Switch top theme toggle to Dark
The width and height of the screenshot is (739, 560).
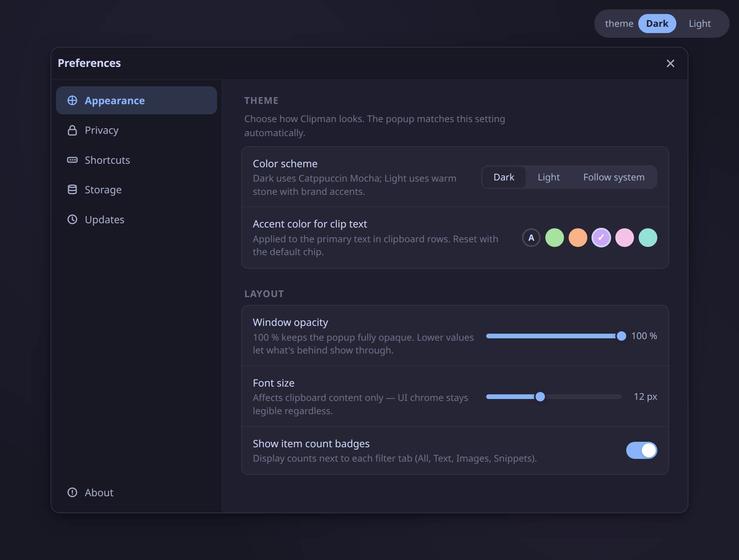tap(657, 24)
